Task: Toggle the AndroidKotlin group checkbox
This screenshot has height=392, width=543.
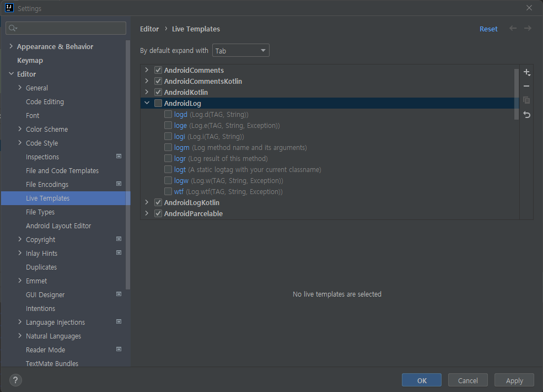Action: [x=158, y=92]
